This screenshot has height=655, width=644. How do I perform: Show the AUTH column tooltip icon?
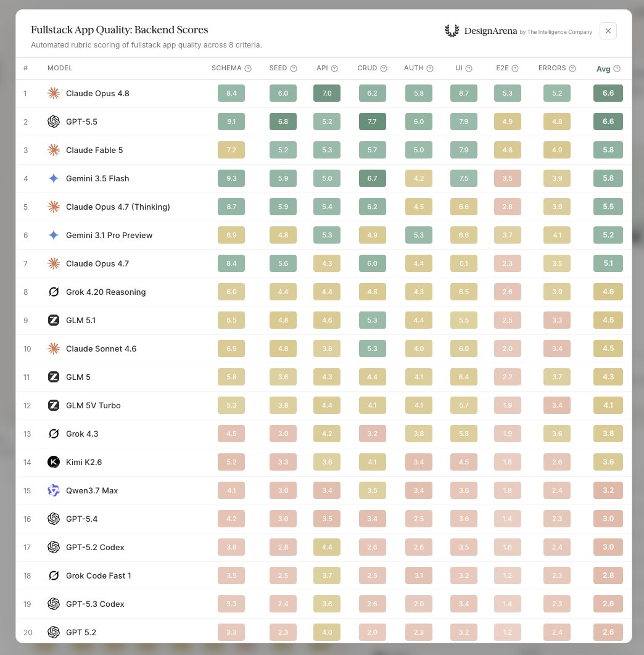point(430,68)
